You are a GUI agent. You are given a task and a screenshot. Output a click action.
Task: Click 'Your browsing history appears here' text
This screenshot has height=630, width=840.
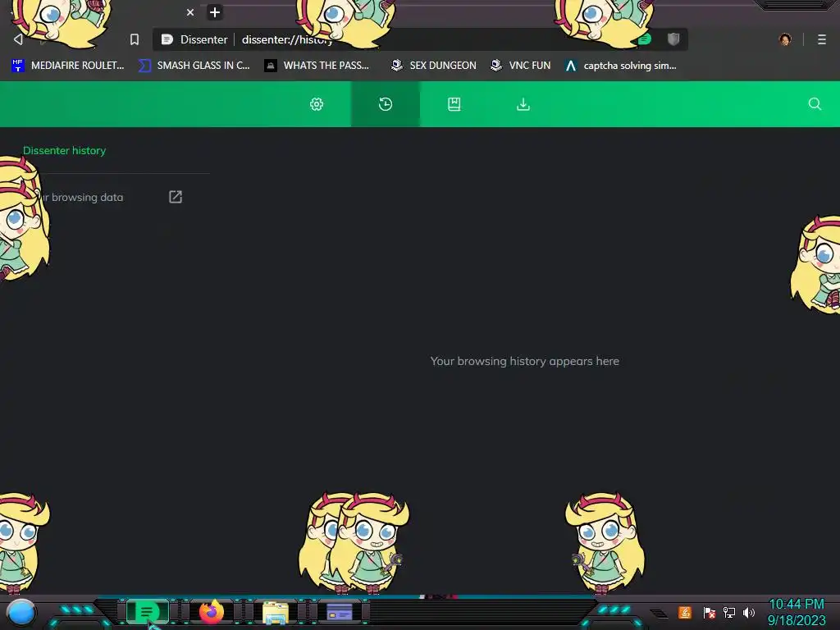(524, 361)
